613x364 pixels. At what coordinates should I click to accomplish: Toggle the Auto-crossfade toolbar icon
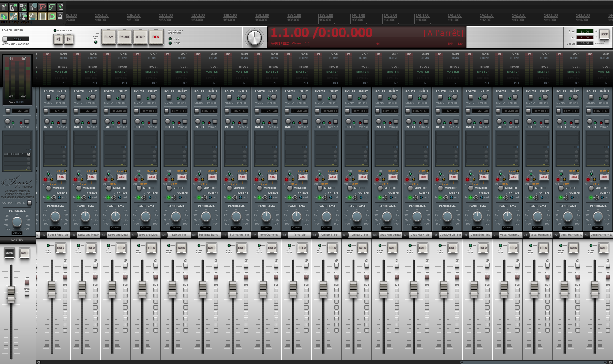point(4,16)
